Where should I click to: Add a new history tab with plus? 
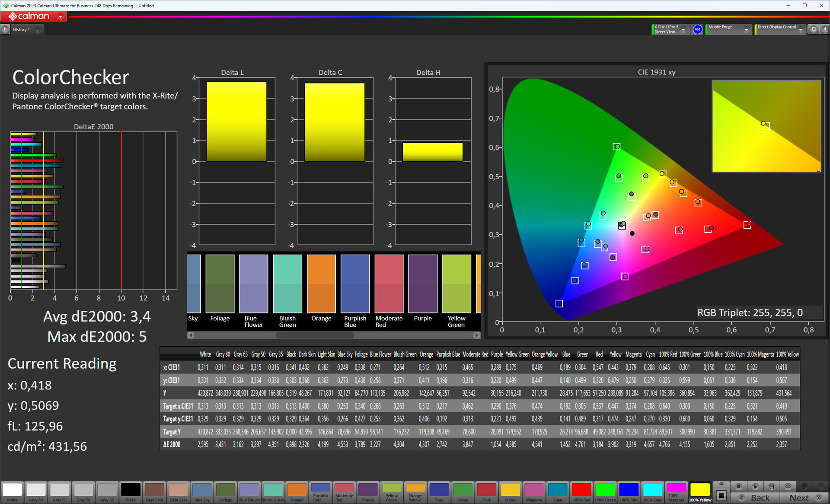pyautogui.click(x=38, y=30)
